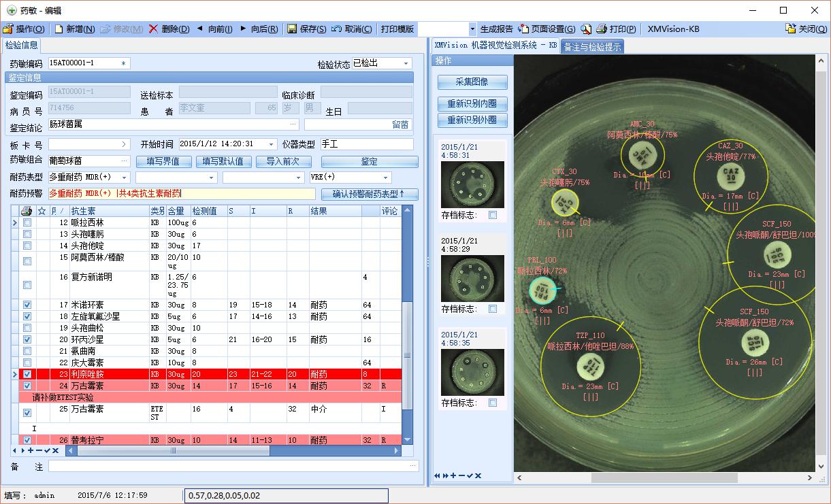Check the box for 哌拉西林 row

click(x=27, y=223)
